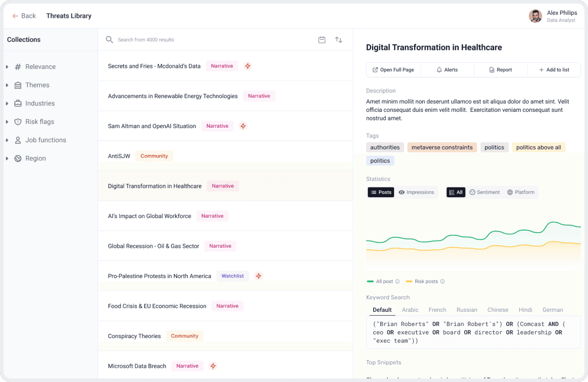This screenshot has height=382, width=588.
Task: Select the Themes category icon in sidebar
Action: pos(18,85)
